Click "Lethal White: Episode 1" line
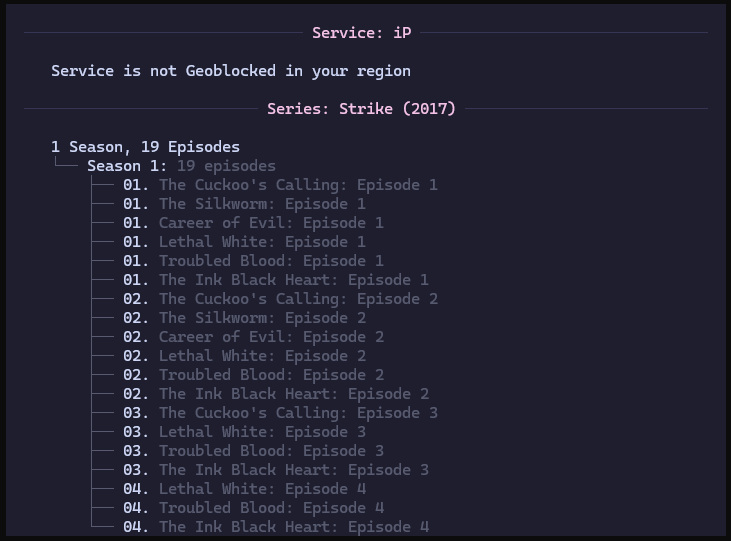Image resolution: width=731 pixels, height=541 pixels. click(262, 242)
